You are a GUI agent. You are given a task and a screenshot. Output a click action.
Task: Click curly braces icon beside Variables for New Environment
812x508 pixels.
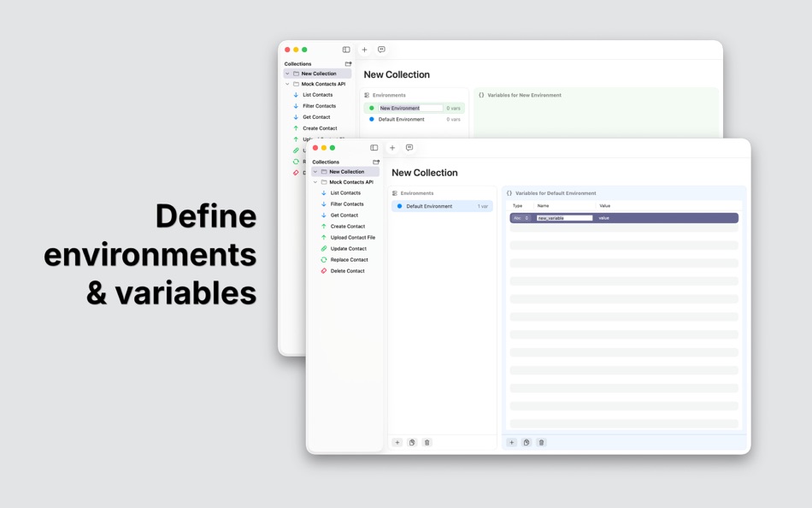click(x=481, y=95)
